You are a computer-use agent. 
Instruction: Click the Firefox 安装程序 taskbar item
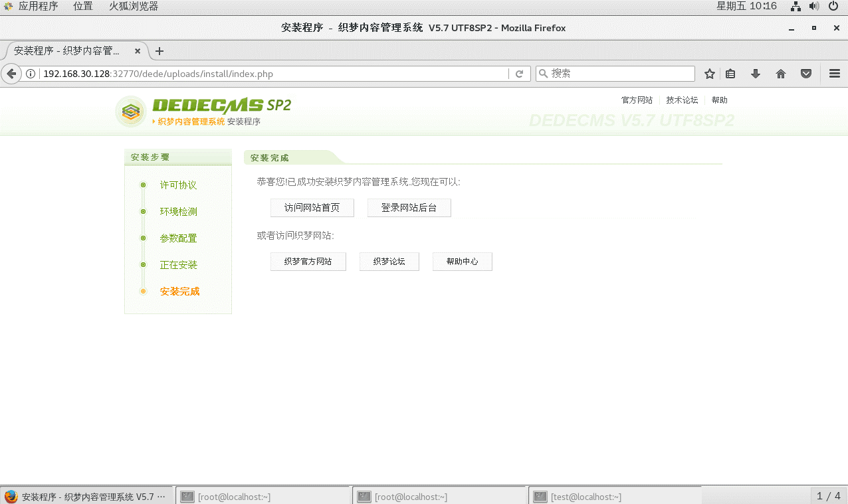click(x=87, y=496)
